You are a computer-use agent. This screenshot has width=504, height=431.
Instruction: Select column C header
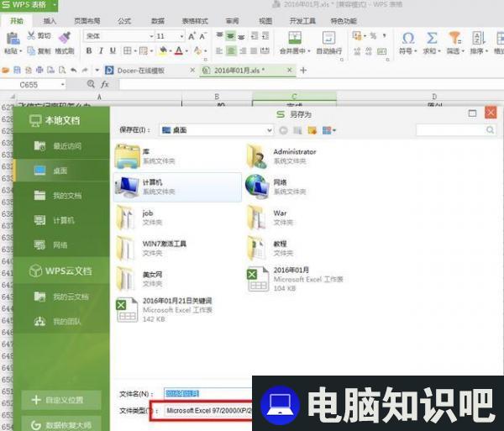coord(294,96)
